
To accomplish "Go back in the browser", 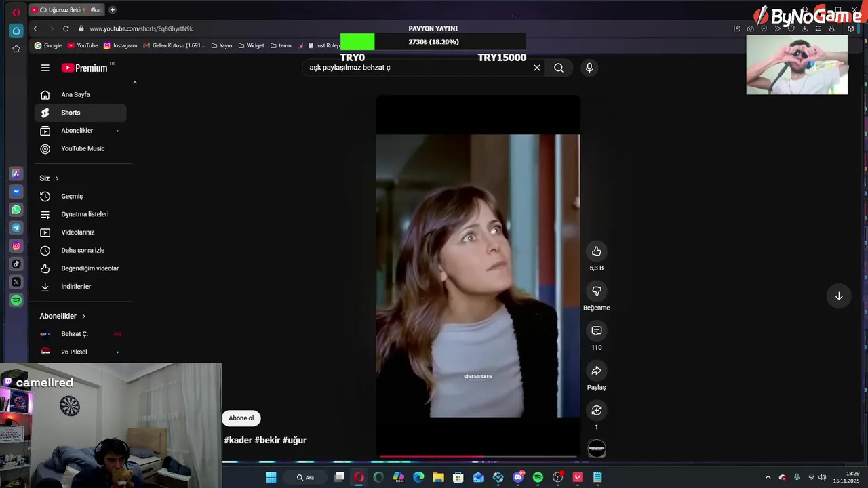I will tap(35, 28).
